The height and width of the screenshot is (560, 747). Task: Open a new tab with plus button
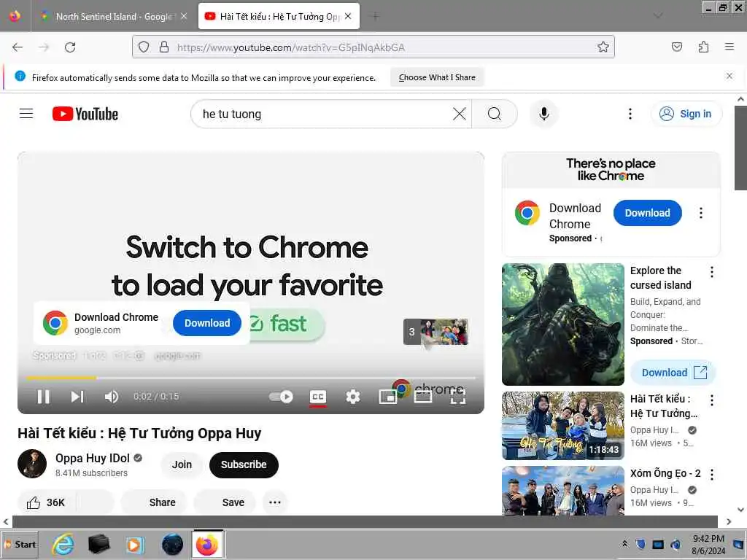click(376, 17)
